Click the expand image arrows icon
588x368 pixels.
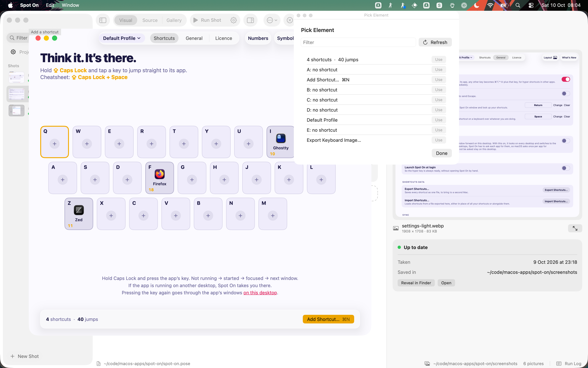(x=575, y=228)
